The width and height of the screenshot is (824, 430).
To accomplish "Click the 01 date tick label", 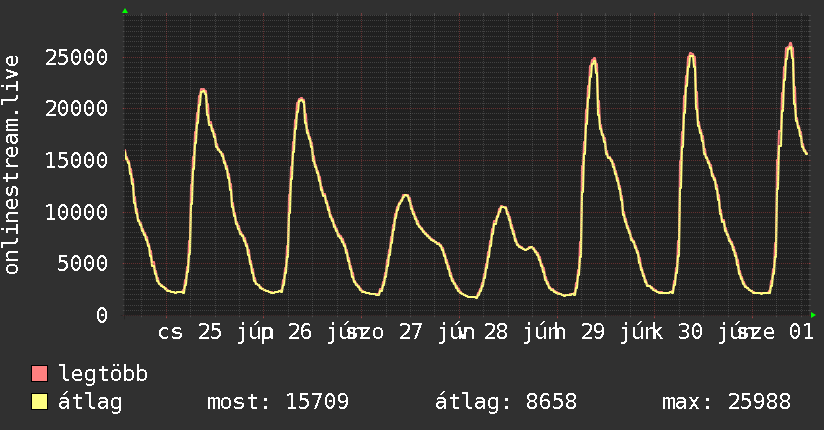I will pyautogui.click(x=801, y=332).
